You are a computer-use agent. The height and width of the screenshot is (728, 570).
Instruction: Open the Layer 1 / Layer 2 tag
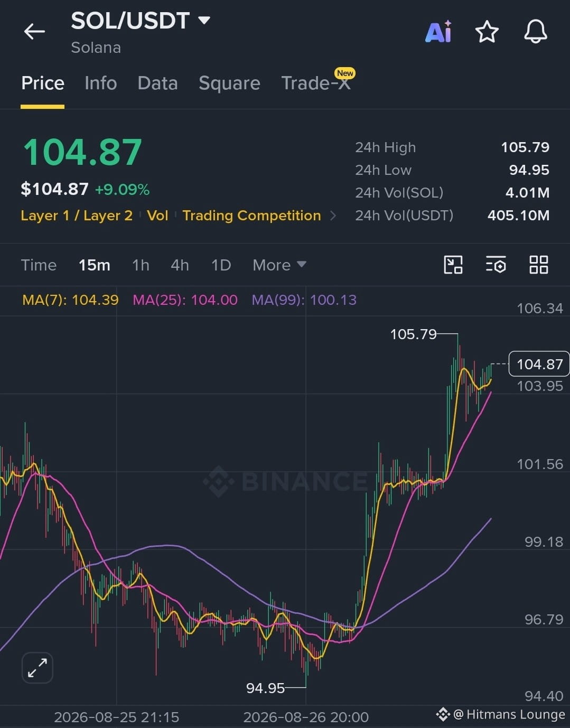tap(77, 216)
